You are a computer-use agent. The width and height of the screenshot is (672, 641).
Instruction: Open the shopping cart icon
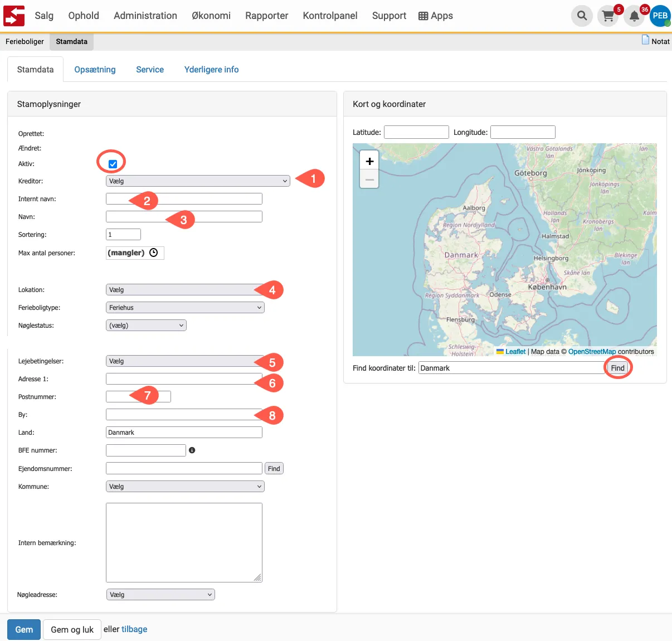pyautogui.click(x=608, y=16)
